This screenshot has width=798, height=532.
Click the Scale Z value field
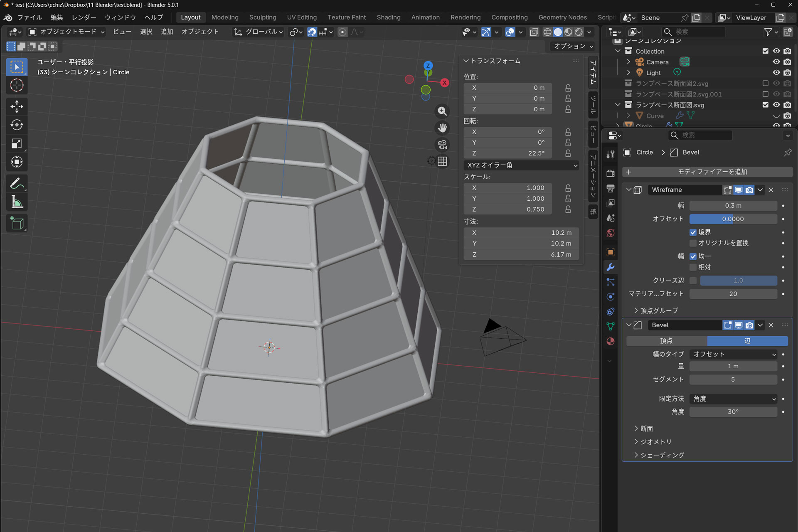tap(508, 209)
